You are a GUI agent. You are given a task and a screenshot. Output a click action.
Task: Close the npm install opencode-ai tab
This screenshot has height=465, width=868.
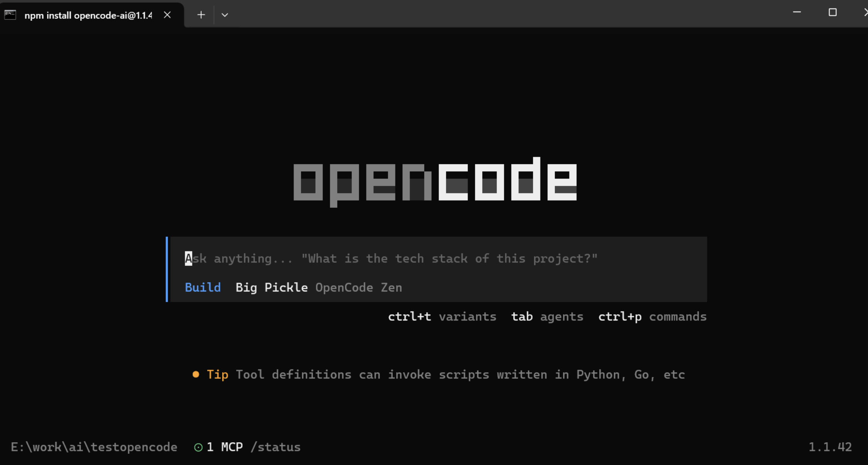click(x=167, y=15)
